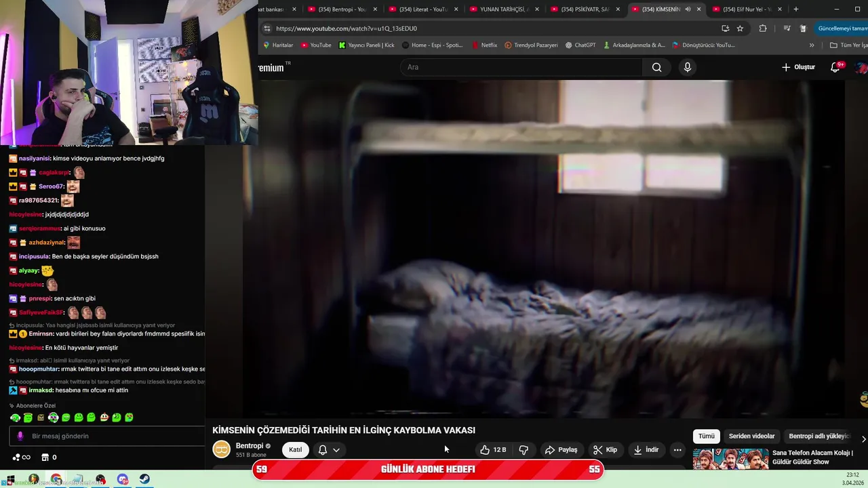The height and width of the screenshot is (488, 868).
Task: Open the channel points infinity icon
Action: tap(21, 457)
